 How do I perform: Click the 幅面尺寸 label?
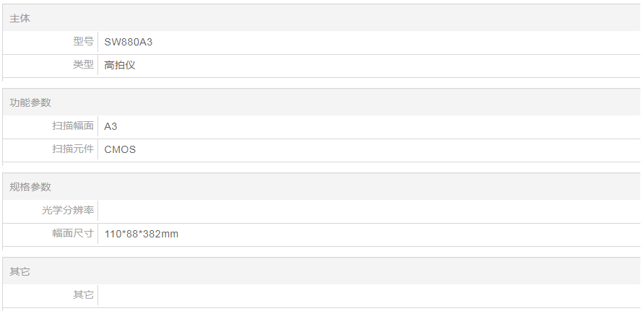pos(73,234)
